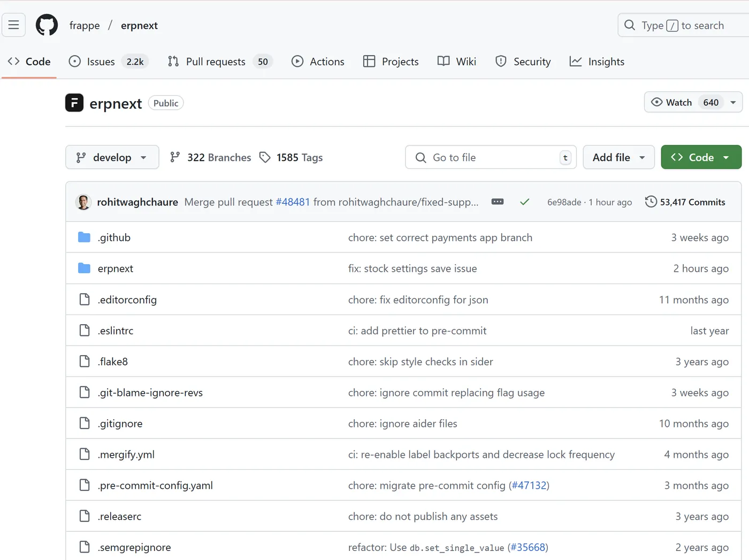
Task: Open pull request #47132 link
Action: (x=529, y=485)
